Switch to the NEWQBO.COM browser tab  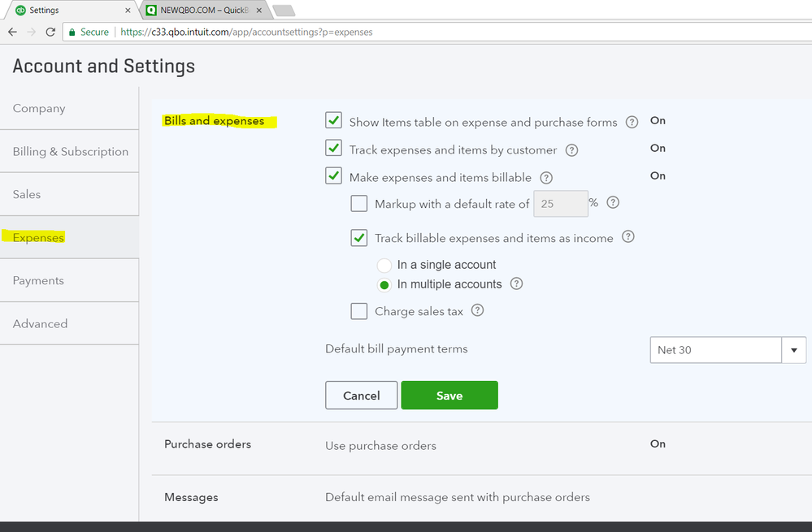pos(203,11)
